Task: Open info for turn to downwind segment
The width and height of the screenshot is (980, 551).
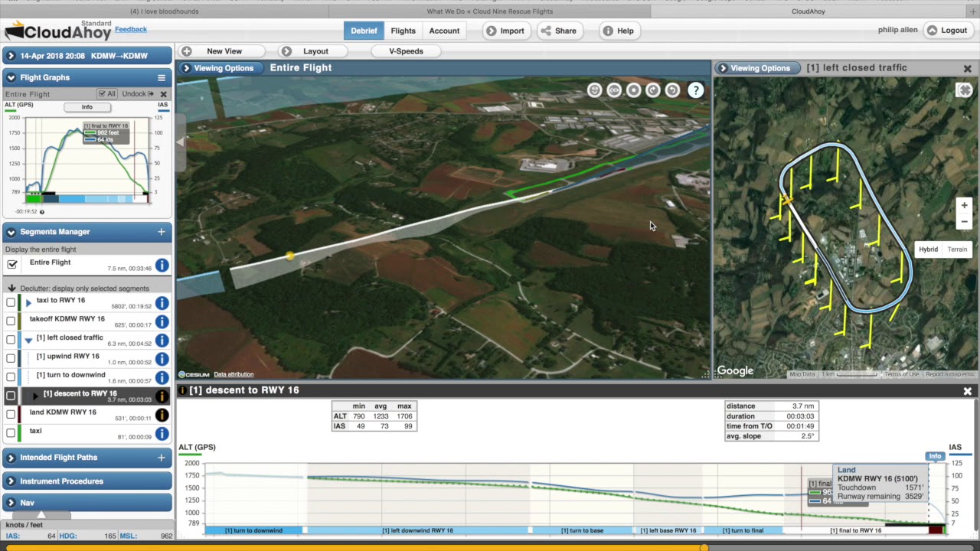Action: tap(162, 378)
